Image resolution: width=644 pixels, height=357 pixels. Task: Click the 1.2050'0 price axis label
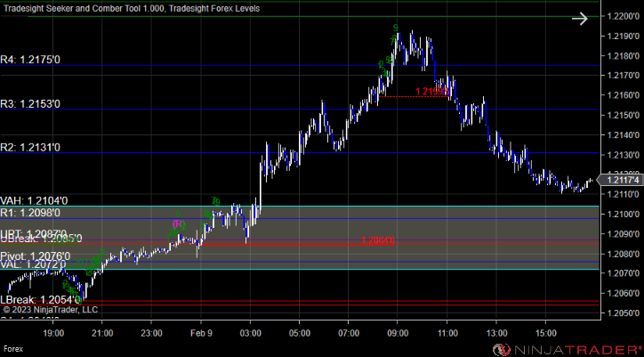click(x=623, y=313)
